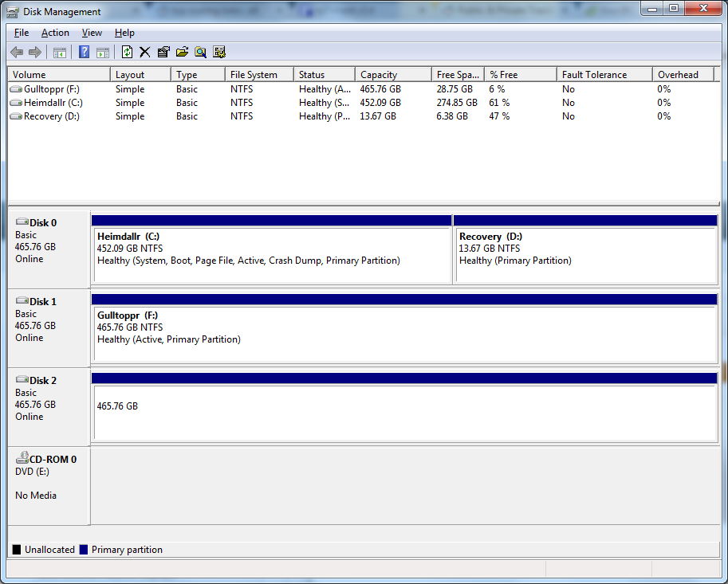The width and height of the screenshot is (728, 584).
Task: Sort by the Volume column header
Action: (59, 75)
